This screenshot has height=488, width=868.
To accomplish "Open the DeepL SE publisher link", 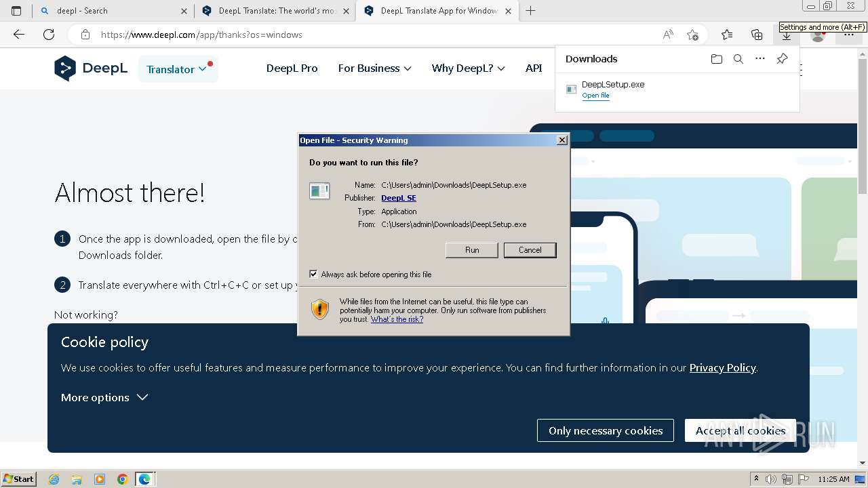I will click(399, 198).
